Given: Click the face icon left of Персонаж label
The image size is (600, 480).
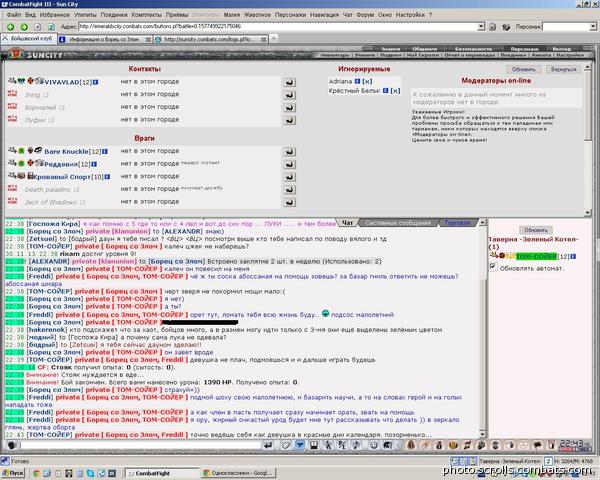Looking at the screenshot, I should click(x=506, y=27).
